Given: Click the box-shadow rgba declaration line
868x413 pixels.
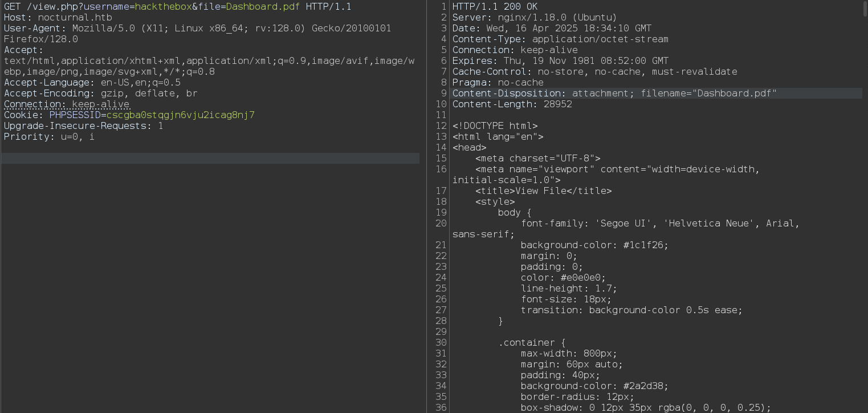Looking at the screenshot, I should [x=645, y=408].
